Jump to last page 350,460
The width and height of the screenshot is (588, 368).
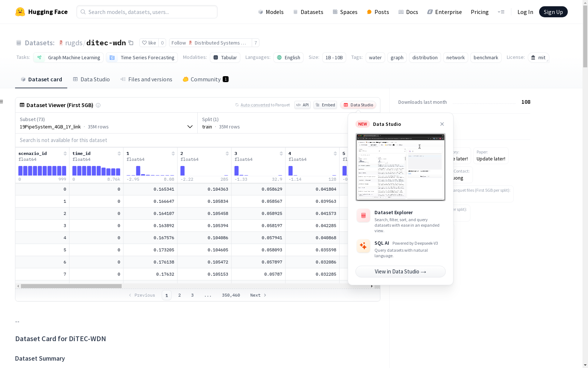pos(231,295)
